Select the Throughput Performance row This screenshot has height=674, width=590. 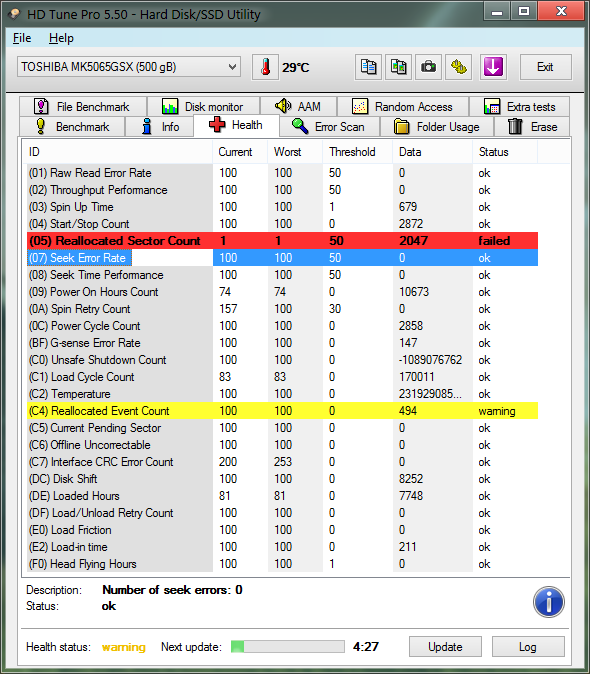(282, 190)
